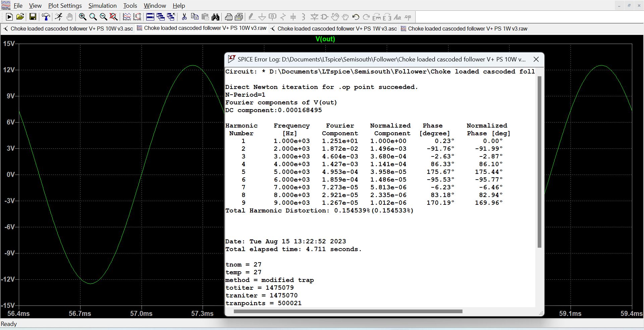Switch to the PS 10W v3.raw tab

click(x=202, y=28)
